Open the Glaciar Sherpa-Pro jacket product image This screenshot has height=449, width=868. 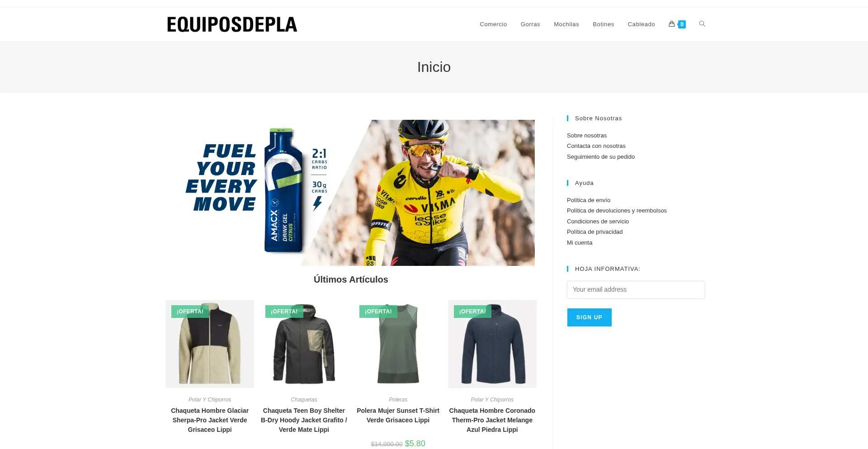tap(210, 344)
